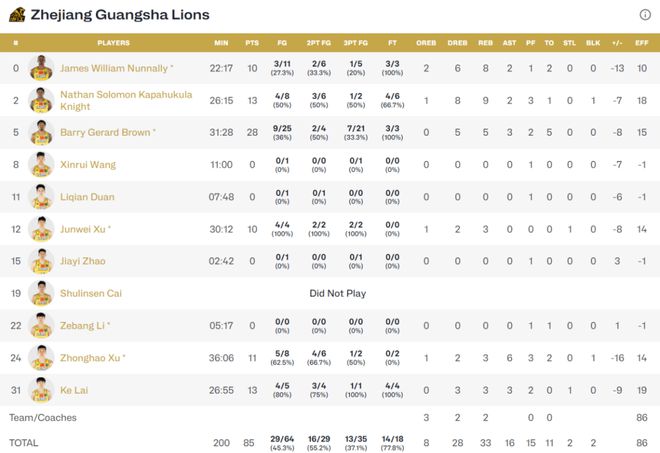Open the info icon at top right
The image size is (660, 453).
(x=645, y=15)
